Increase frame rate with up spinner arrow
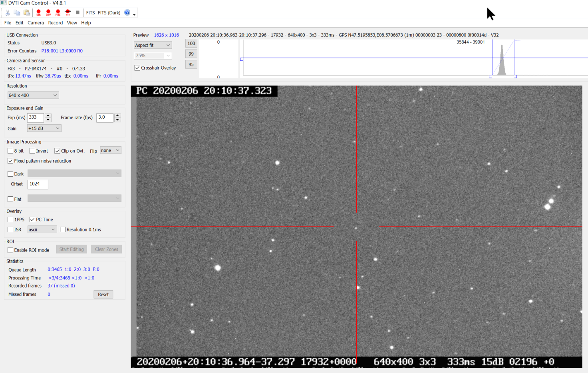The width and height of the screenshot is (588, 373). click(x=117, y=116)
